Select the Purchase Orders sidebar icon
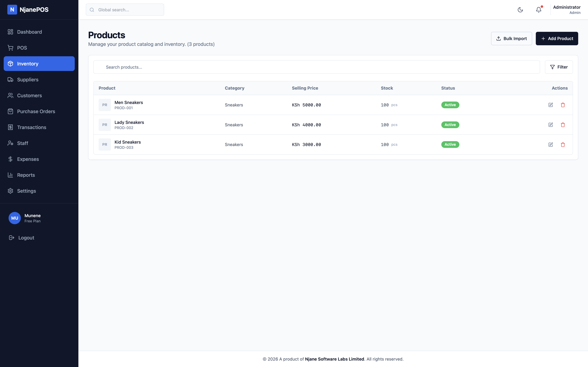 tap(10, 111)
